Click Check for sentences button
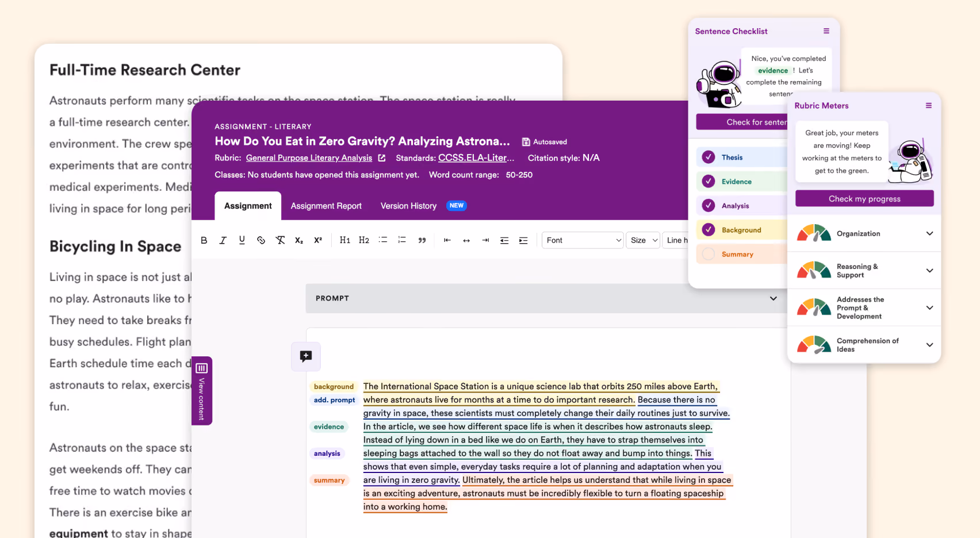Image resolution: width=980 pixels, height=538 pixels. (x=742, y=122)
